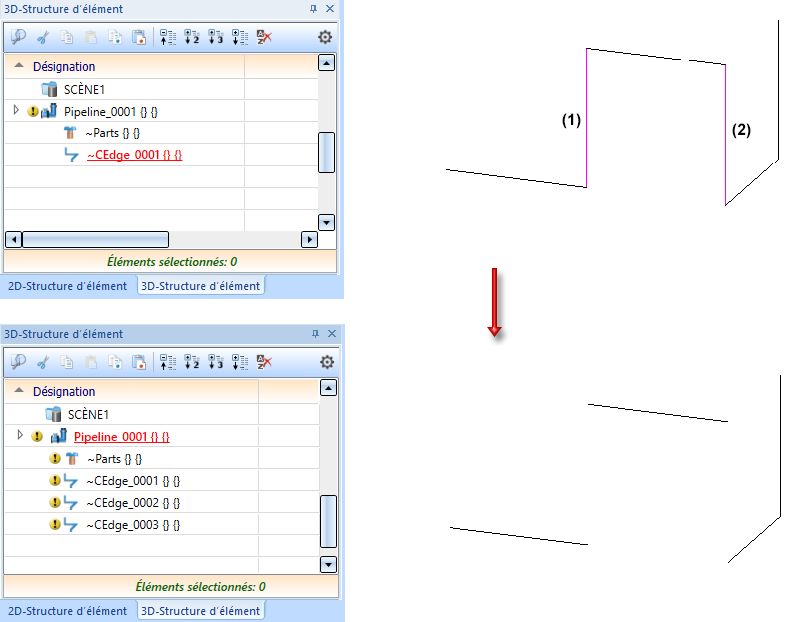
Task: Collapse all levels icon in upper panel
Action: coord(168,37)
